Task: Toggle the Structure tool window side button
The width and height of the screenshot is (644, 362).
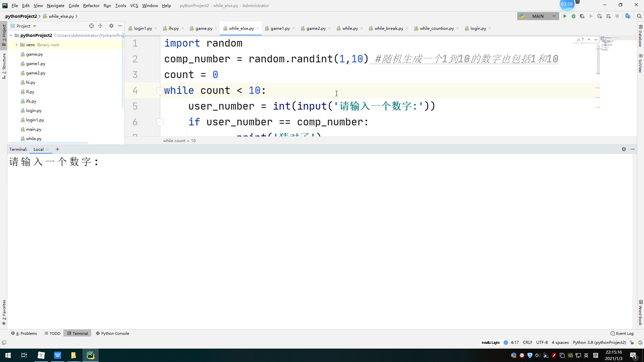Action: point(4,66)
